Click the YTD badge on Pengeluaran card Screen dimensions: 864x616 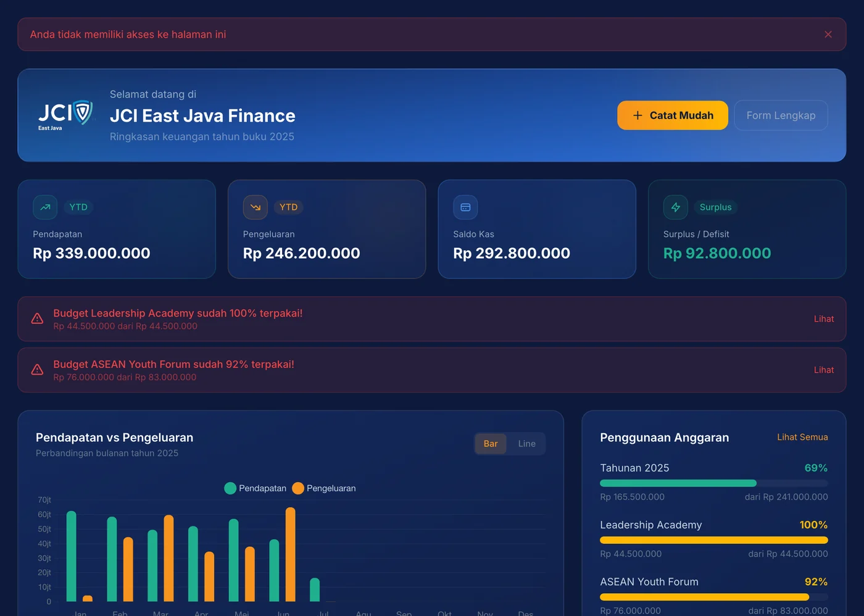[x=288, y=207]
